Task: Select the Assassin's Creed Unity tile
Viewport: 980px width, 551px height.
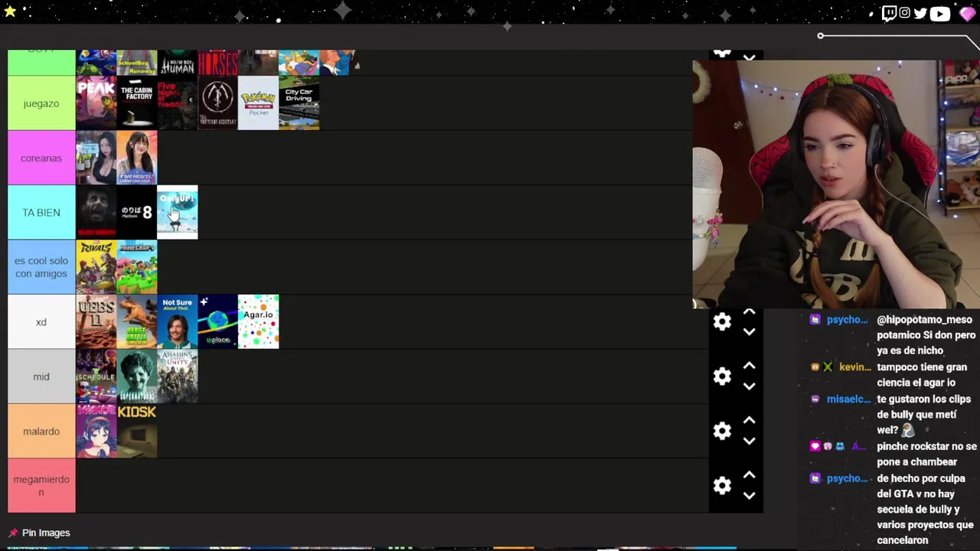Action: [x=177, y=377]
